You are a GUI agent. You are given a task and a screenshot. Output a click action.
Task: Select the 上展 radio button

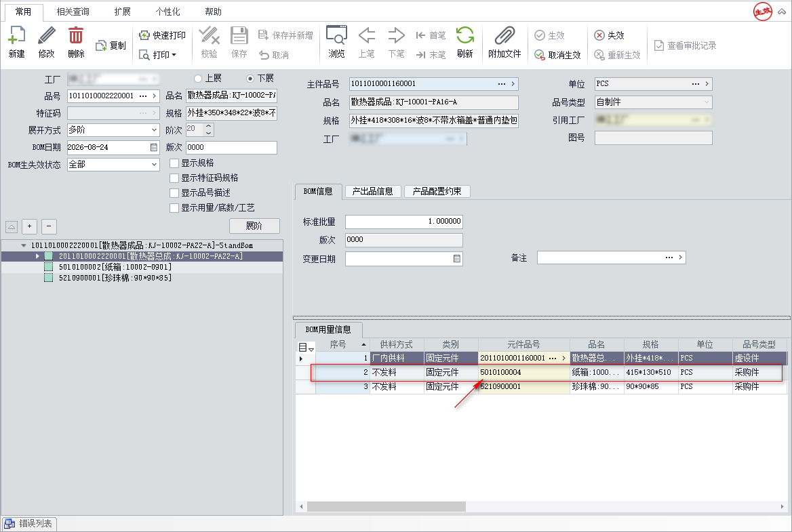[x=198, y=78]
